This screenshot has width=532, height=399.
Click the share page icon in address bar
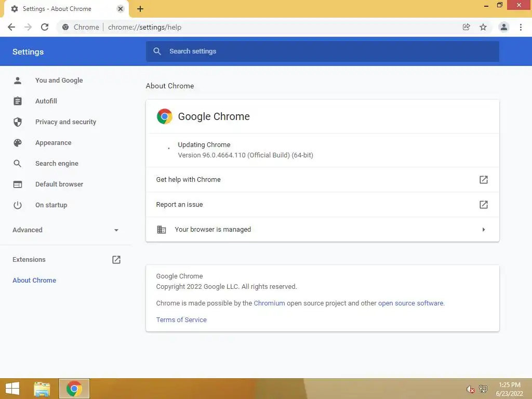[x=466, y=27]
